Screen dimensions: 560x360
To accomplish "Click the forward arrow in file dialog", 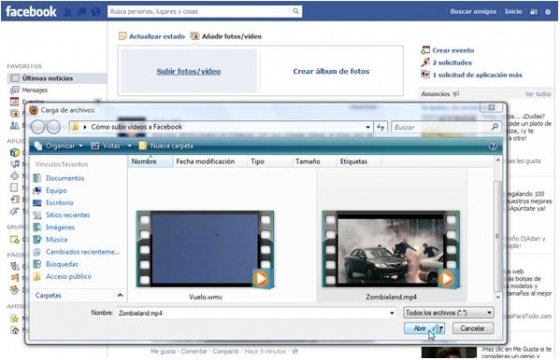I will [54, 127].
